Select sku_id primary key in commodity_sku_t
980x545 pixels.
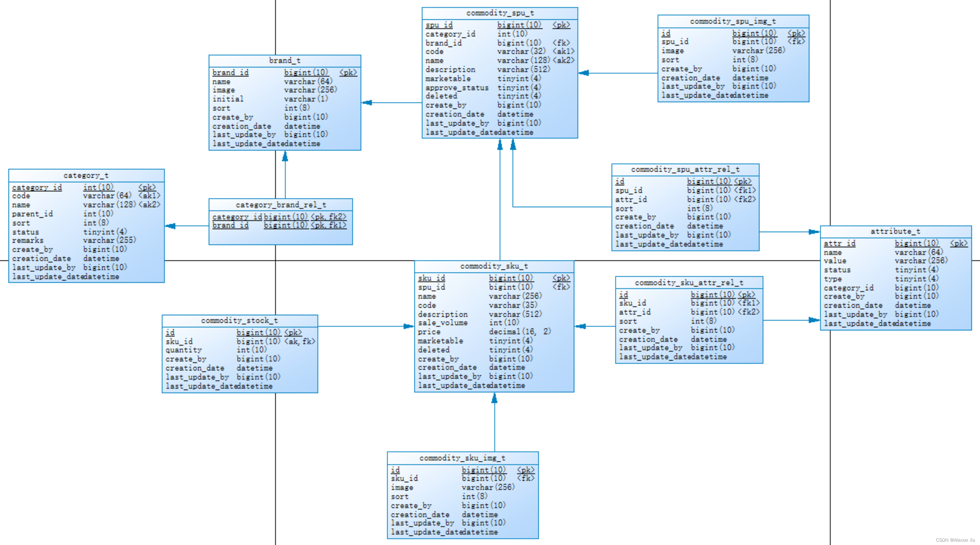click(x=431, y=278)
